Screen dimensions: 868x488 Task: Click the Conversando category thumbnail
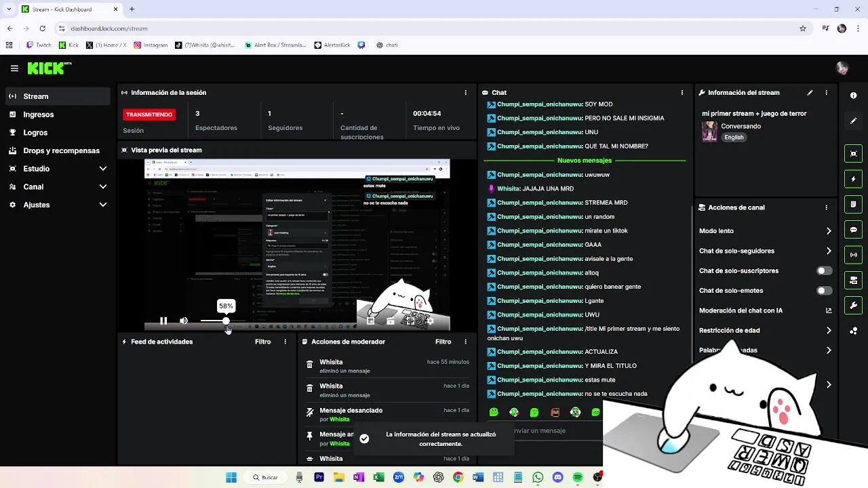point(709,131)
